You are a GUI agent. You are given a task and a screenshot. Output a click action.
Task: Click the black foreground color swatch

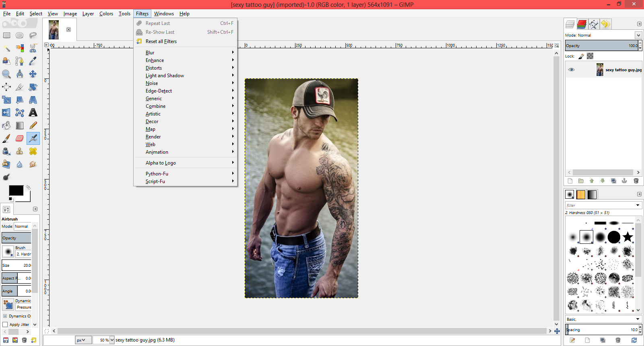click(16, 191)
